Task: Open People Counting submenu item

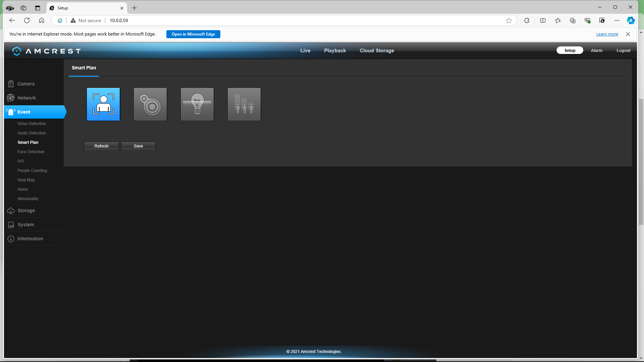Action: click(32, 171)
